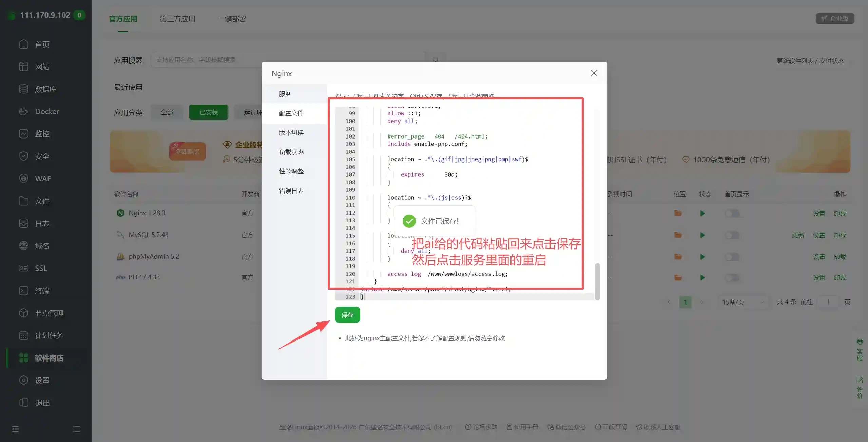Select 服务 in Nginx dialog menu

(x=294, y=94)
